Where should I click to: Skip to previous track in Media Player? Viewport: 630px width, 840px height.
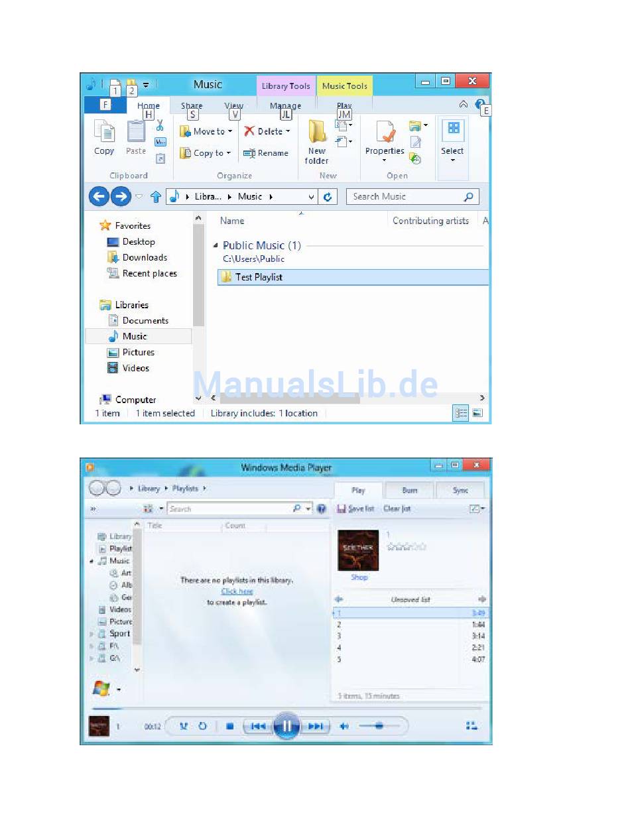click(258, 726)
